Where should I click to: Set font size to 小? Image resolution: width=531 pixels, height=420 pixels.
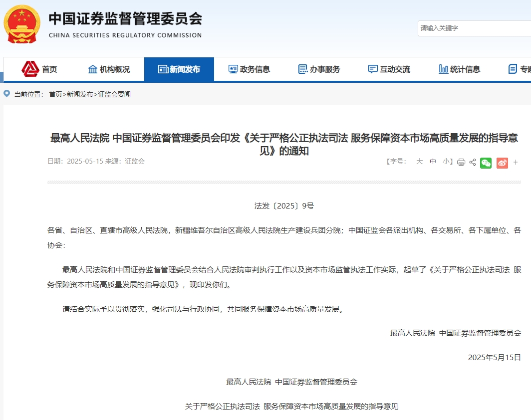point(446,162)
